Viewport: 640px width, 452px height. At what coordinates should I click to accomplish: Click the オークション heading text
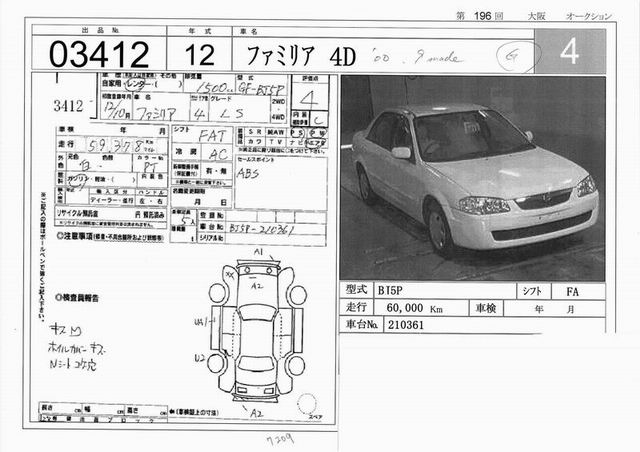click(589, 16)
